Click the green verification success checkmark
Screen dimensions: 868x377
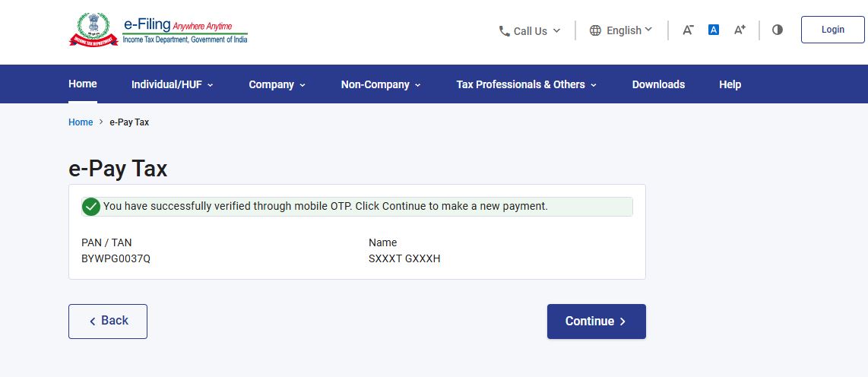point(91,207)
